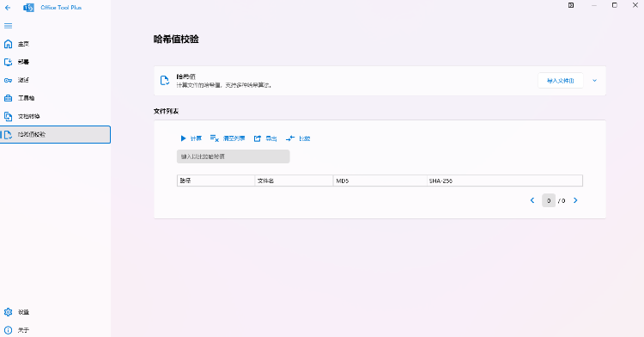Click the back arrow in the title bar
Screen dimensions: 644x337
point(8,8)
